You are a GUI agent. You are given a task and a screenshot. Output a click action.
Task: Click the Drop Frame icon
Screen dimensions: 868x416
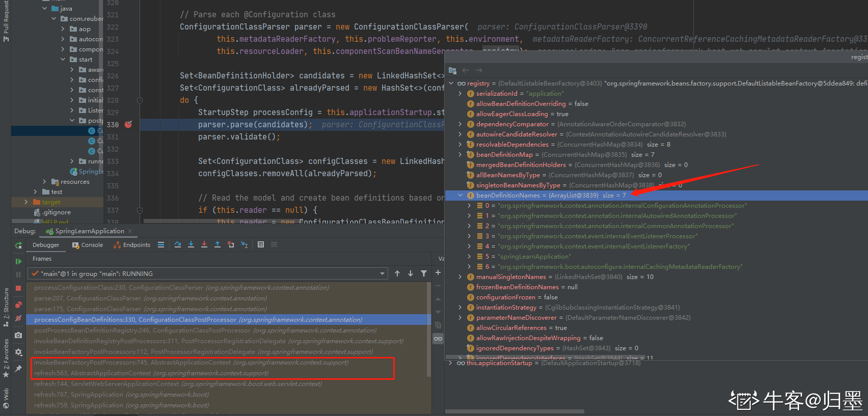coord(231,244)
